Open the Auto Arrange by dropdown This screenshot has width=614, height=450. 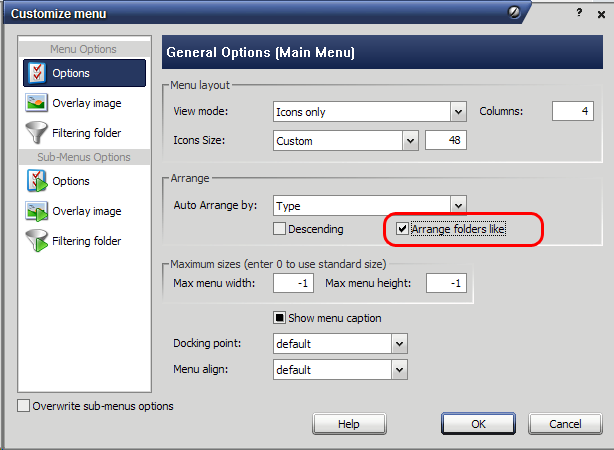tap(458, 206)
